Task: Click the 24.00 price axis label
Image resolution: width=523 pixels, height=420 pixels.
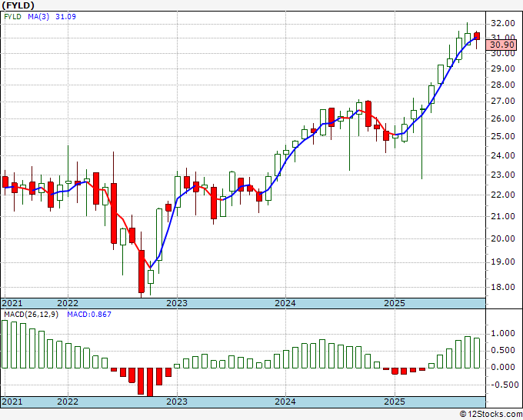Action: click(503, 155)
